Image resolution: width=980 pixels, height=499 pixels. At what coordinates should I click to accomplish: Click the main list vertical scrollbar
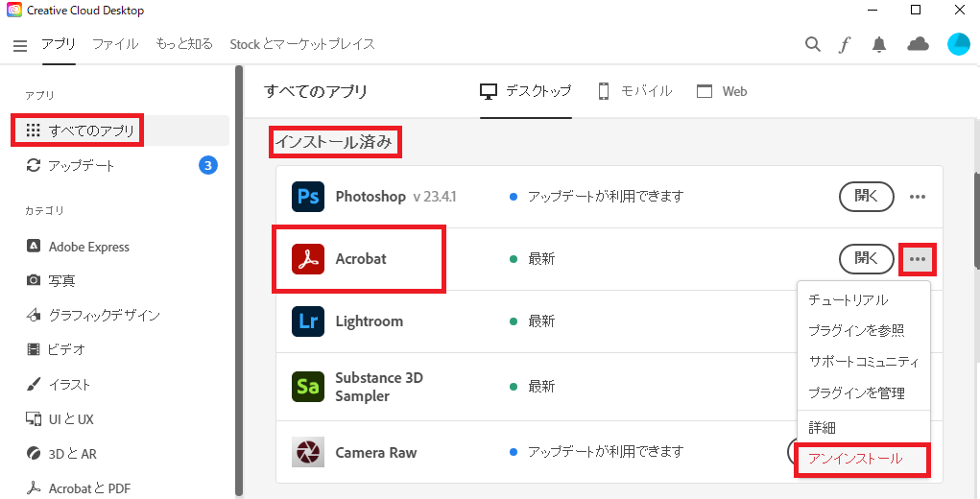click(977, 221)
